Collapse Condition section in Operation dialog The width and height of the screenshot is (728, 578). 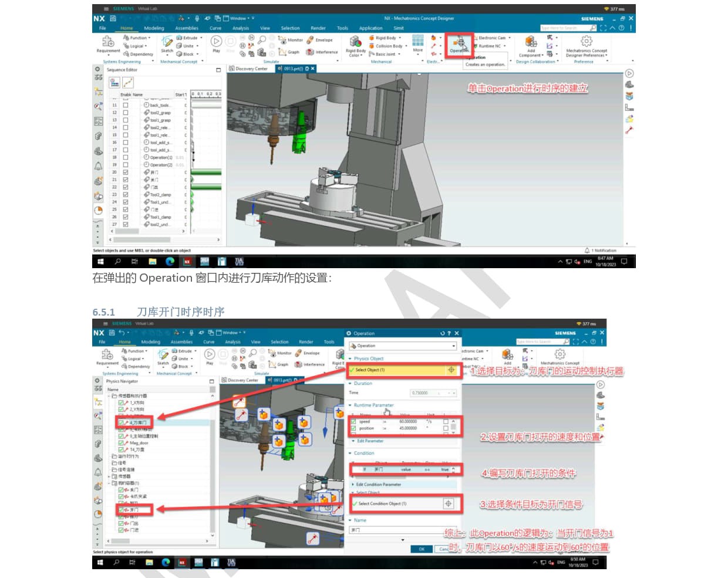350,453
